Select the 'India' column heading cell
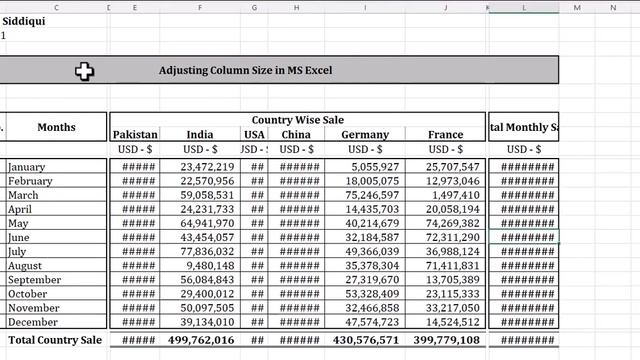 coord(200,134)
